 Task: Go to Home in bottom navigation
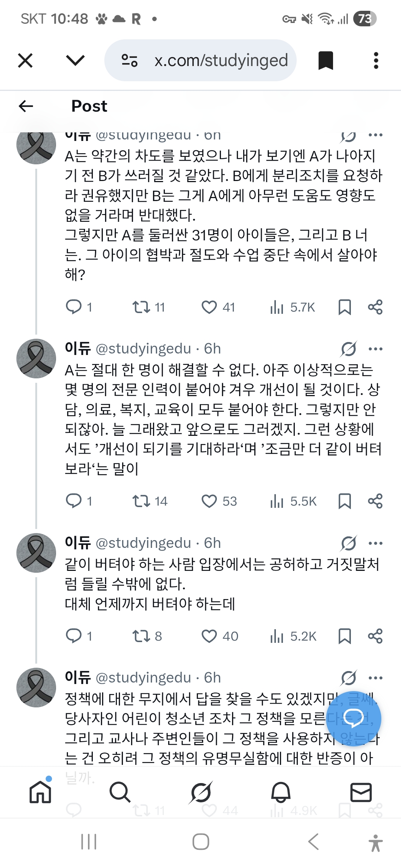(x=40, y=792)
